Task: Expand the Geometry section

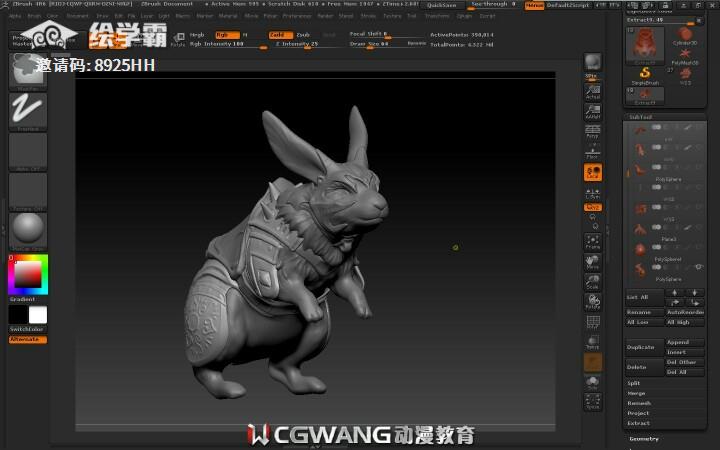Action: pyautogui.click(x=644, y=439)
